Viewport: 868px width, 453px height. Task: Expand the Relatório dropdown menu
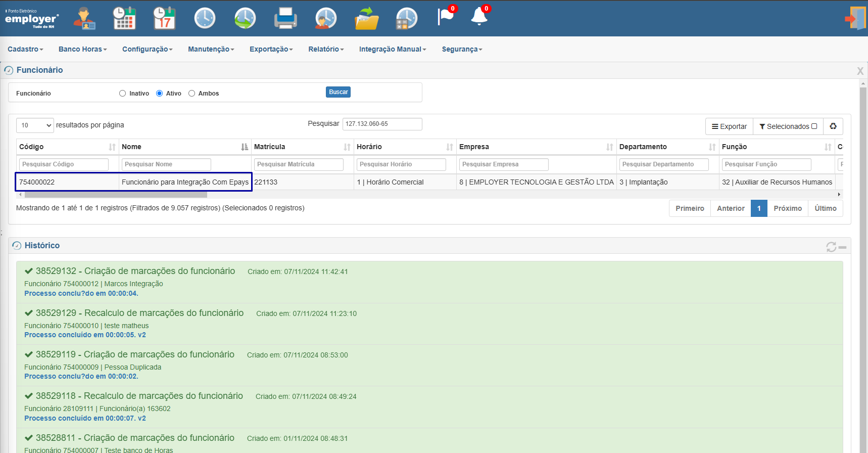click(326, 49)
